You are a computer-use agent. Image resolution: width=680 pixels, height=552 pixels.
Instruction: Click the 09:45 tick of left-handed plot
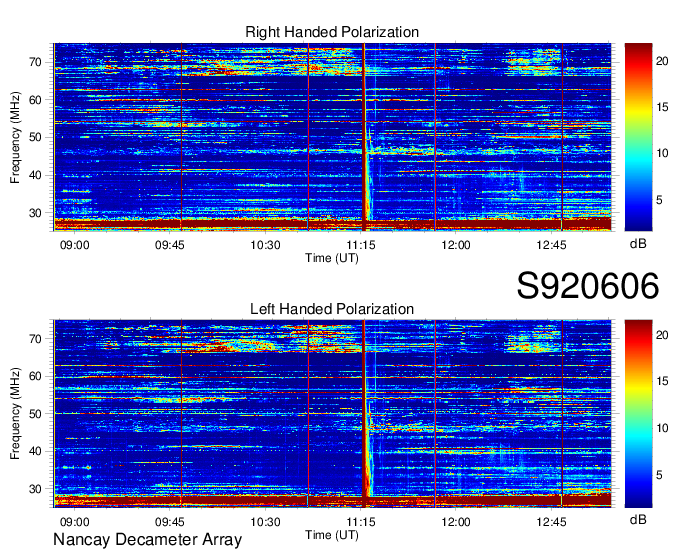pos(170,522)
